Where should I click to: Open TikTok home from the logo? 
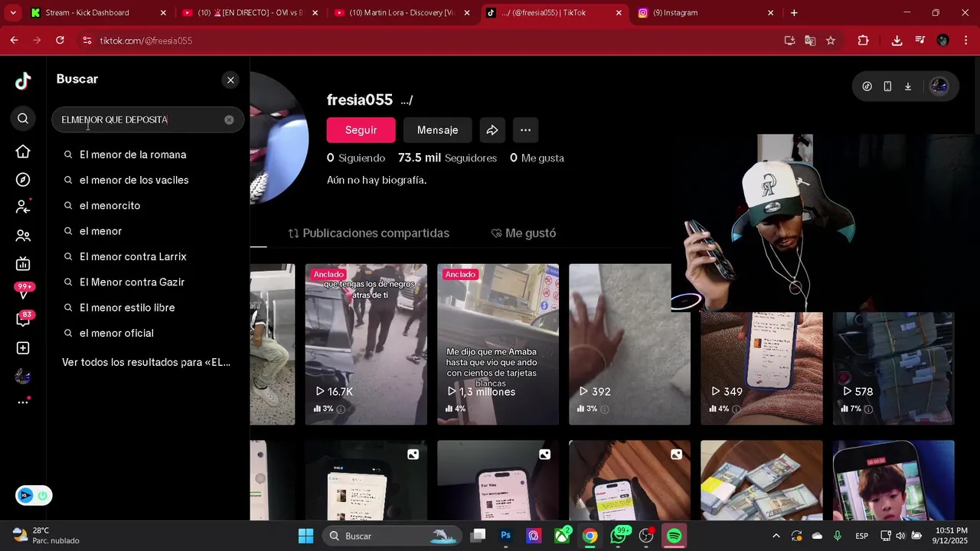click(23, 80)
